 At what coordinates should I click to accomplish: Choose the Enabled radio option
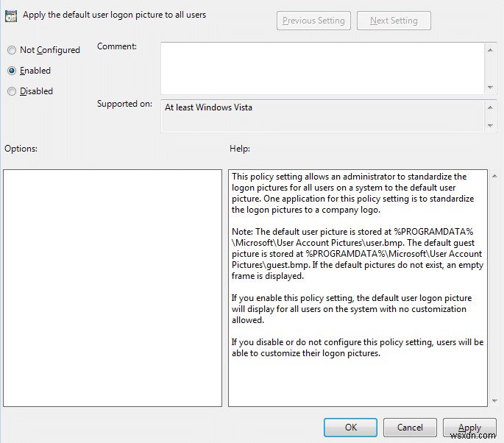pyautogui.click(x=11, y=71)
